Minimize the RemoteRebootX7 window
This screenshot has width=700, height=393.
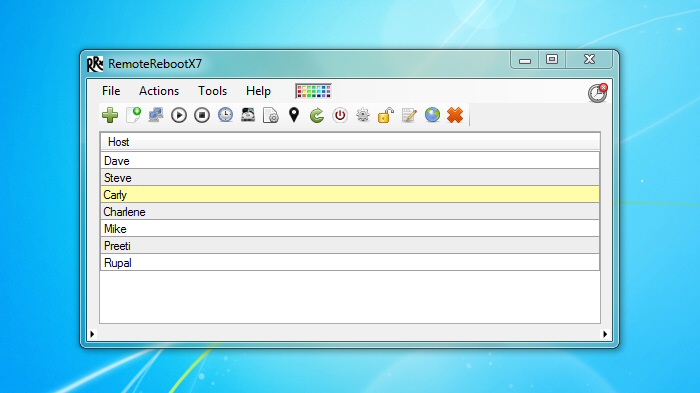[525, 60]
